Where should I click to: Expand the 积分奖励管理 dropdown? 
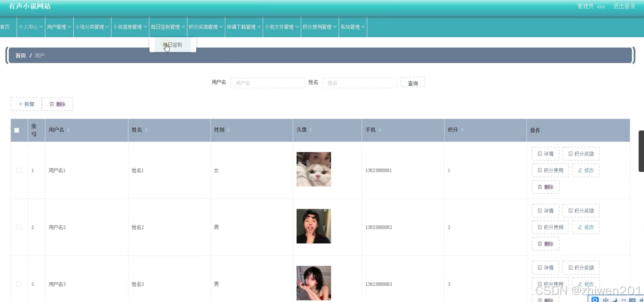coord(206,27)
